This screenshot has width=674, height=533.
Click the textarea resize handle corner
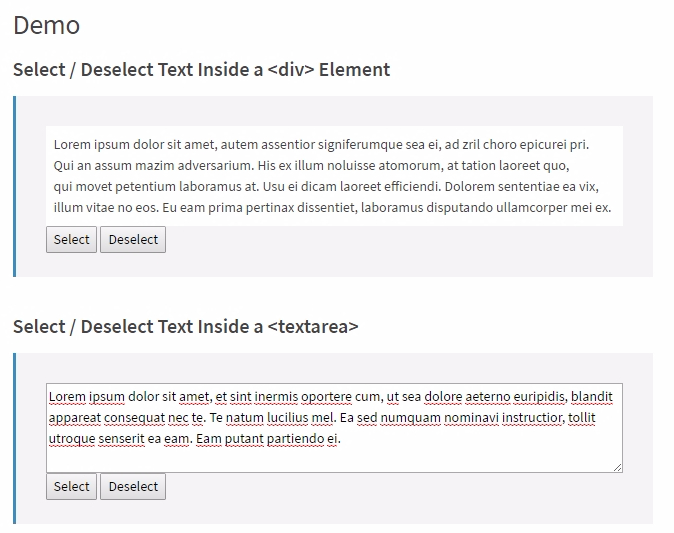[x=618, y=468]
